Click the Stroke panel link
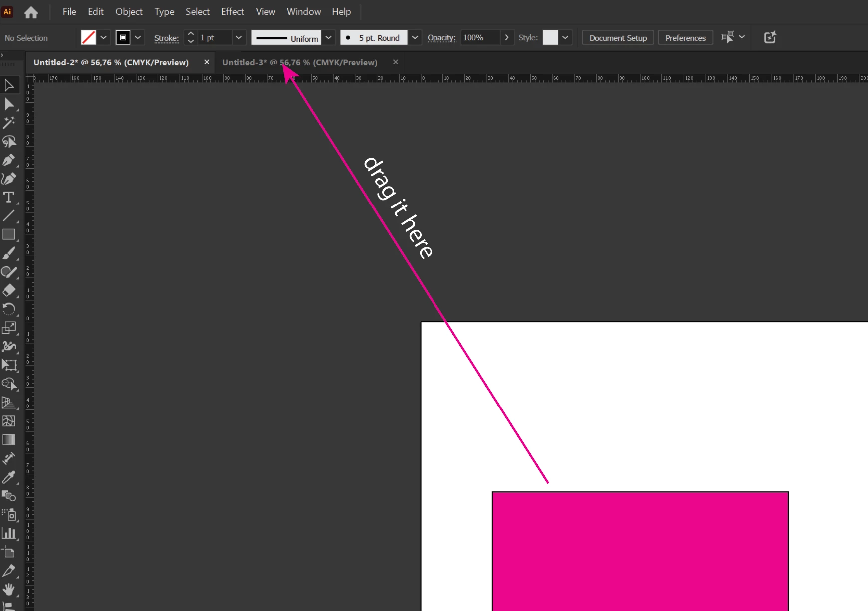868x611 pixels. 167,38
